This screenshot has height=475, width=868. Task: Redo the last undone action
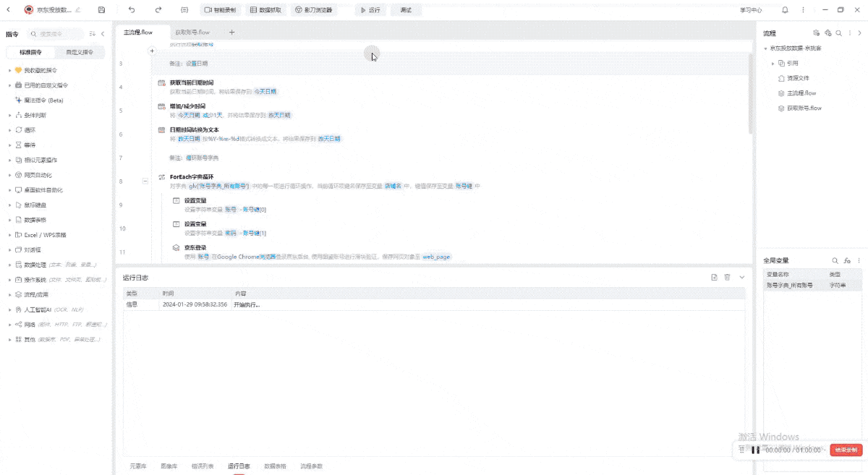pyautogui.click(x=158, y=10)
